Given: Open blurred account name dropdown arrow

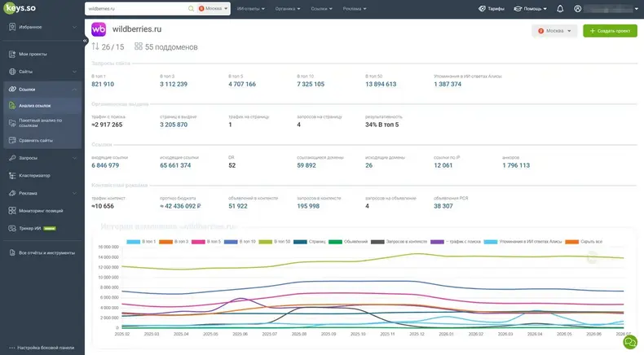Looking at the screenshot, I should pos(637,9).
